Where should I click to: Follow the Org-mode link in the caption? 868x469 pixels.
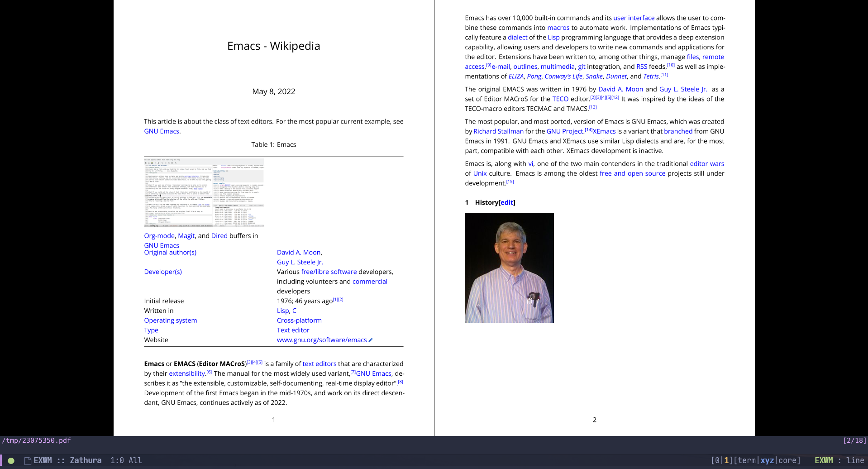tap(159, 235)
